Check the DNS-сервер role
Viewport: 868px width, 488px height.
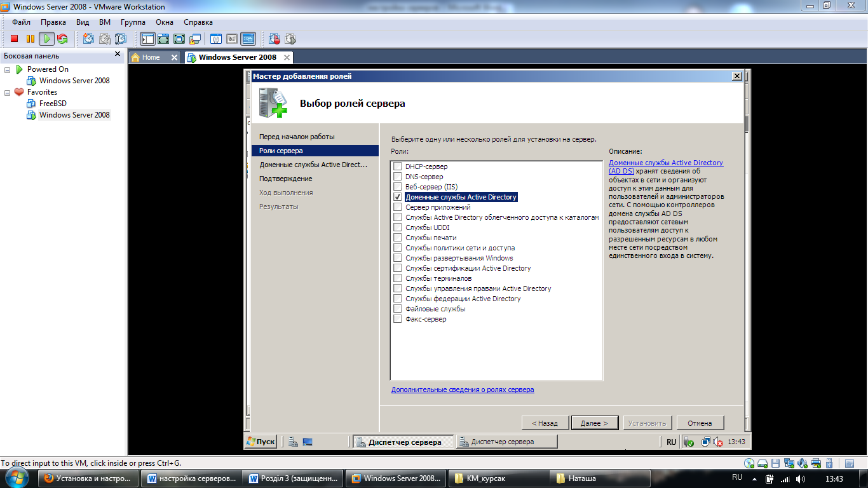point(398,177)
